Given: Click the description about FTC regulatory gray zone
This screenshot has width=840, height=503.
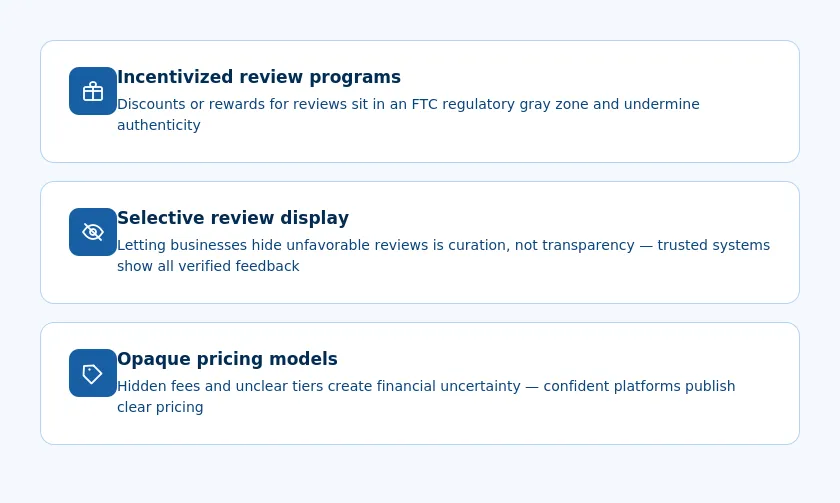Looking at the screenshot, I should [x=408, y=114].
